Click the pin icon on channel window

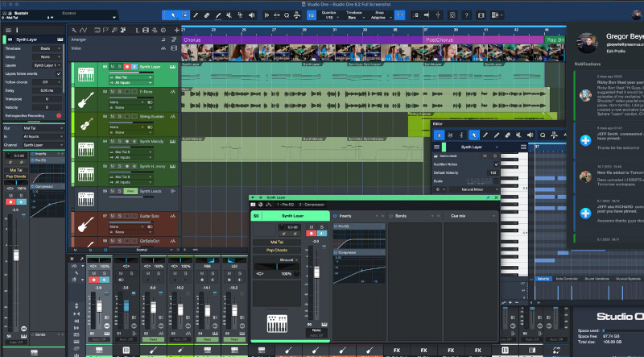click(489, 197)
